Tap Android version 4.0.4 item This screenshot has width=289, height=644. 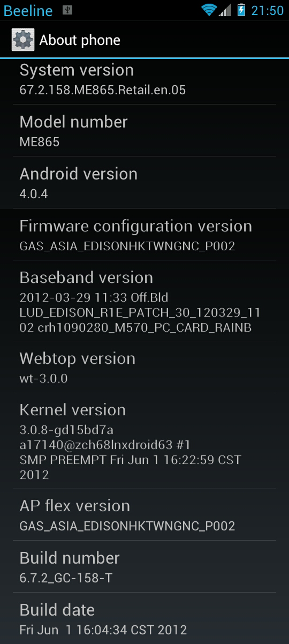click(144, 182)
